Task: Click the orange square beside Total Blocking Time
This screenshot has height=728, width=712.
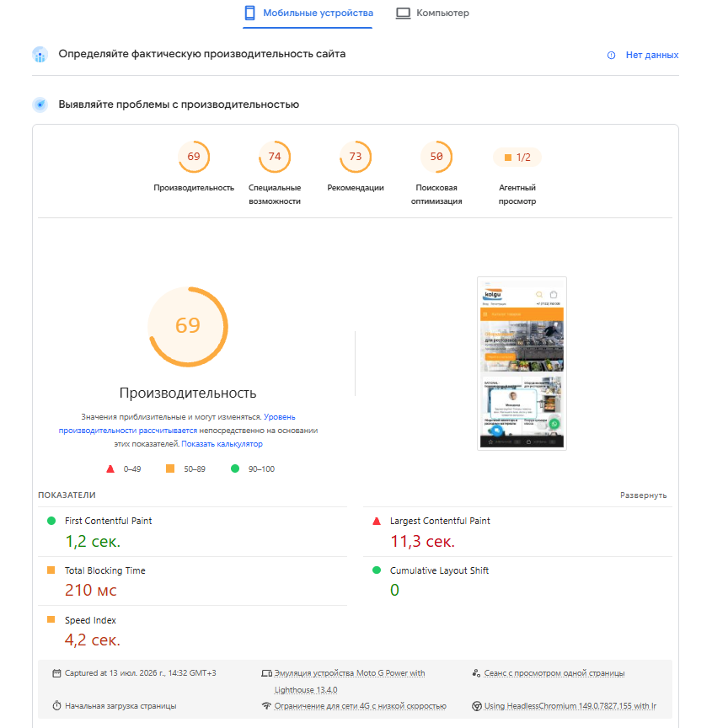Action: (51, 570)
